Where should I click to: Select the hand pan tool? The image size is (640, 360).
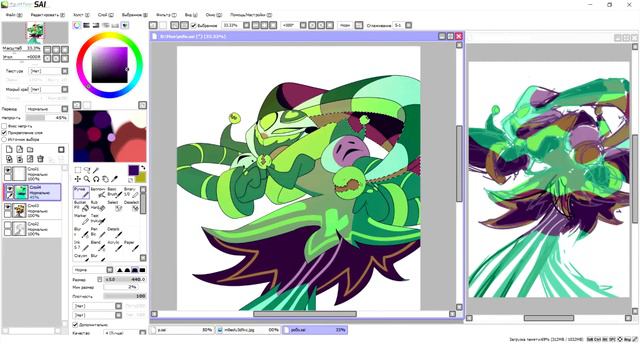pos(105,179)
